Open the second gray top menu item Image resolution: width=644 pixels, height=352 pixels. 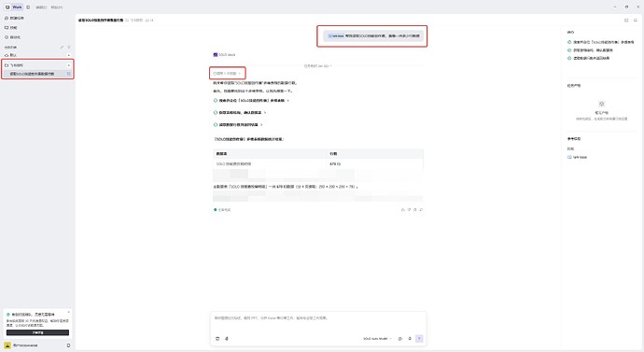click(x=57, y=7)
